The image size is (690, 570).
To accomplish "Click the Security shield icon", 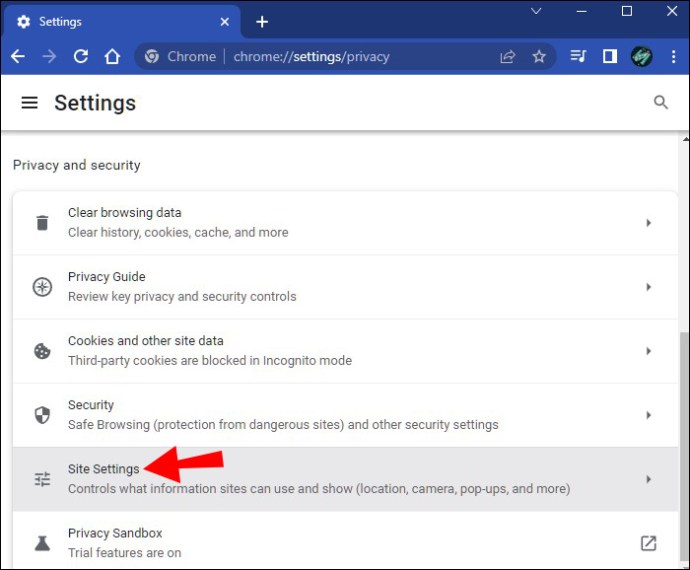I will click(x=42, y=415).
